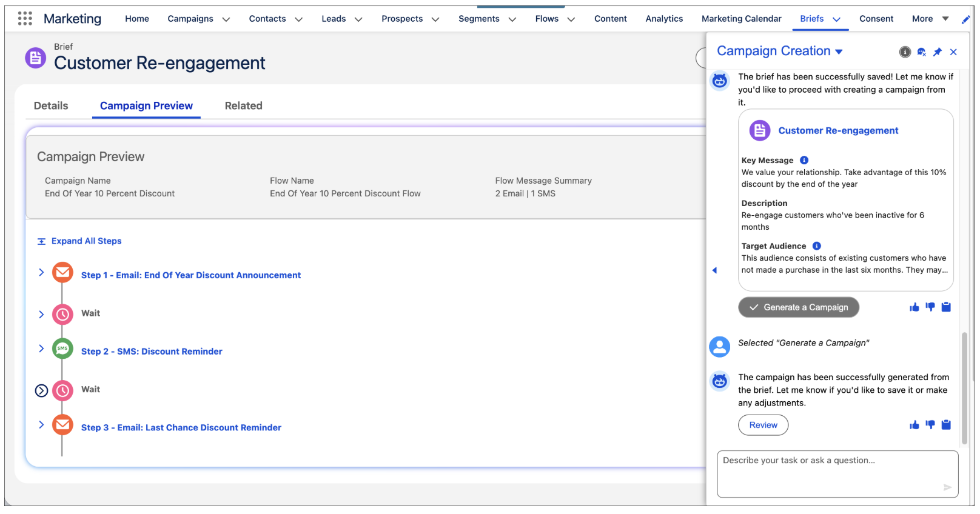Open the Contacts dropdown chevron
Image resolution: width=980 pixels, height=514 pixels.
(x=298, y=19)
